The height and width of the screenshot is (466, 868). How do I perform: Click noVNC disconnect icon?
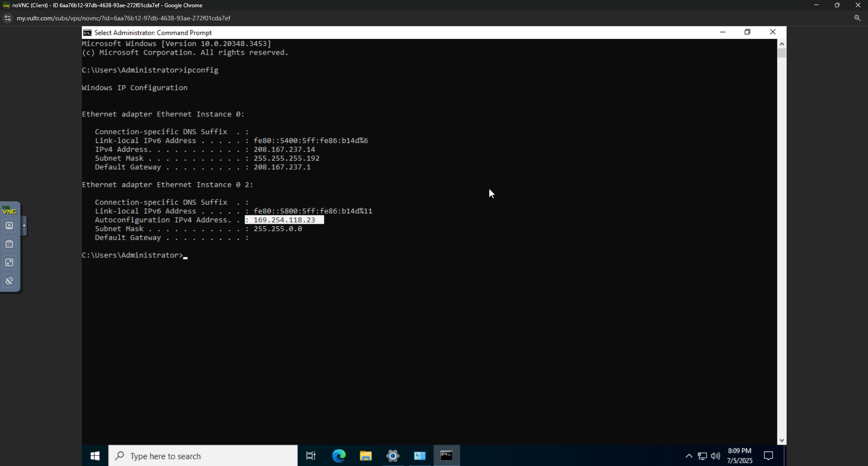pos(9,281)
